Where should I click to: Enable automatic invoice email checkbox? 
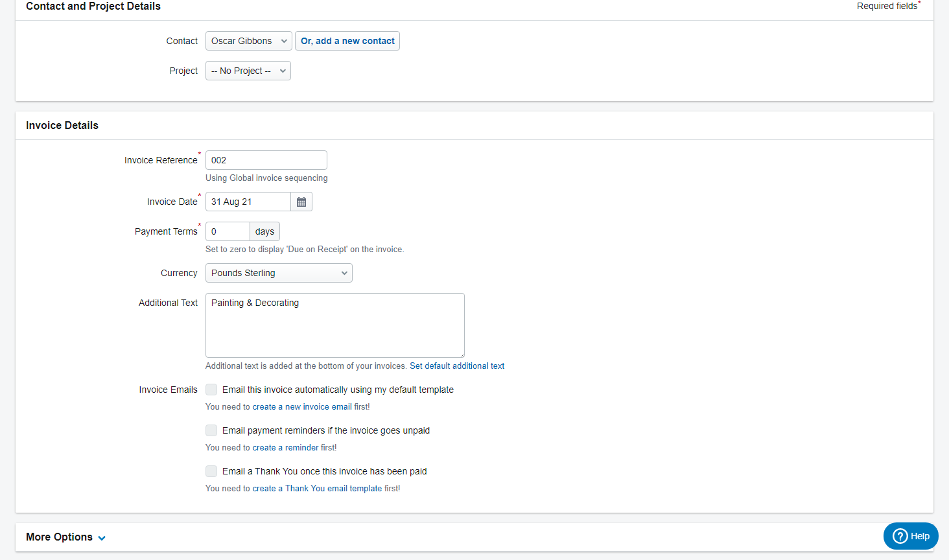coord(211,390)
